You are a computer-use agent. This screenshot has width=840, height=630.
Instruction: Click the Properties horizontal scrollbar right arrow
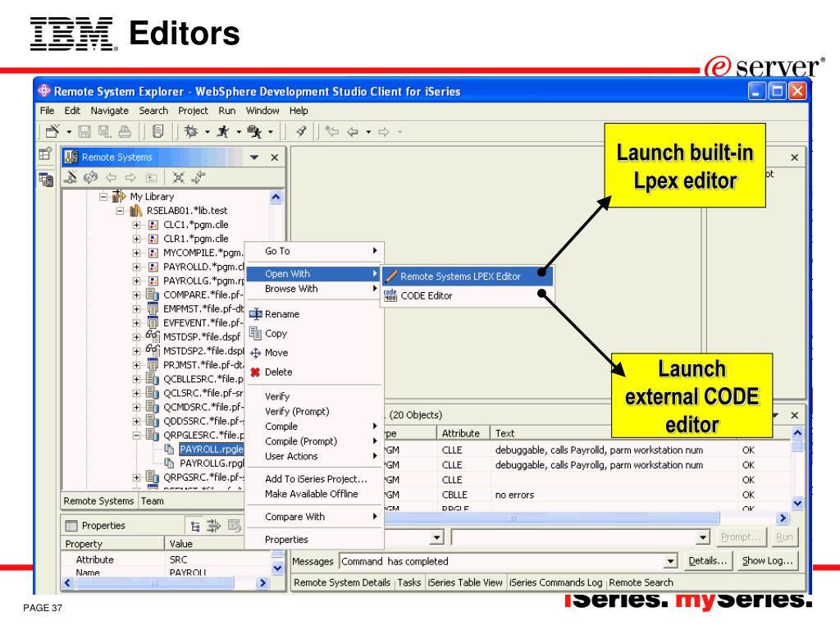pyautogui.click(x=262, y=583)
